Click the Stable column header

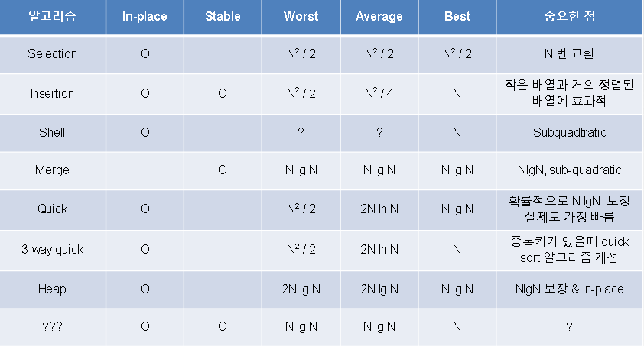223,16
